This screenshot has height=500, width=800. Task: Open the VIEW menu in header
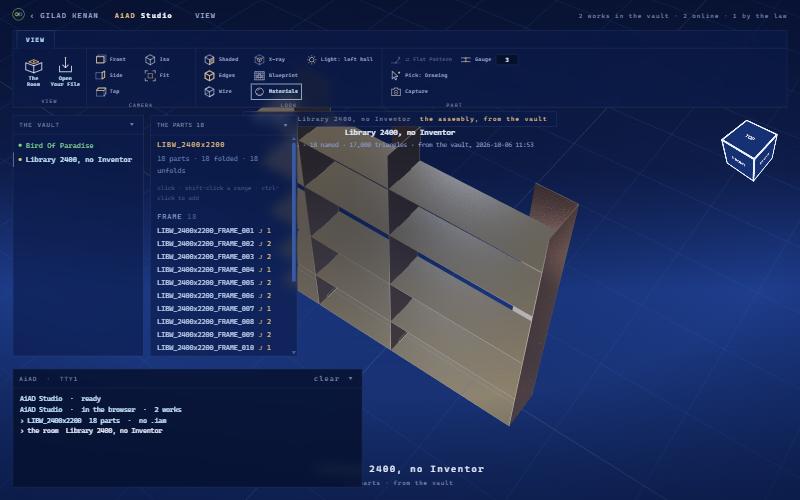(x=205, y=16)
